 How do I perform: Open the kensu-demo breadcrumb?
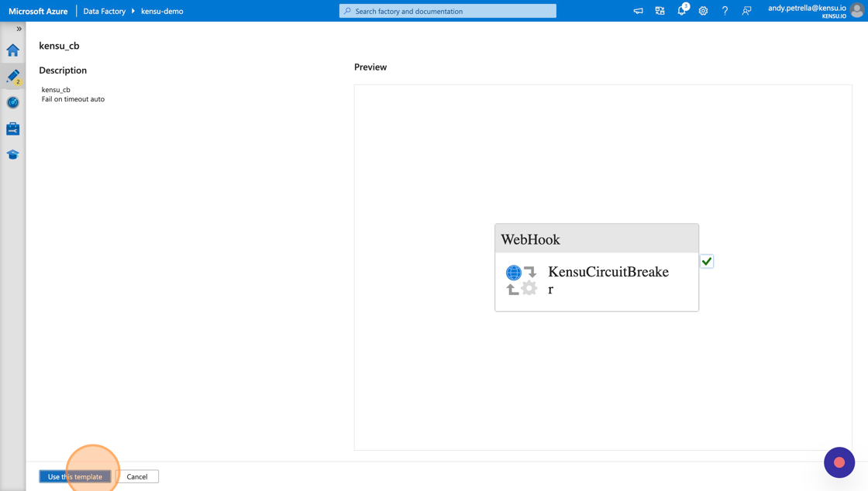[162, 11]
